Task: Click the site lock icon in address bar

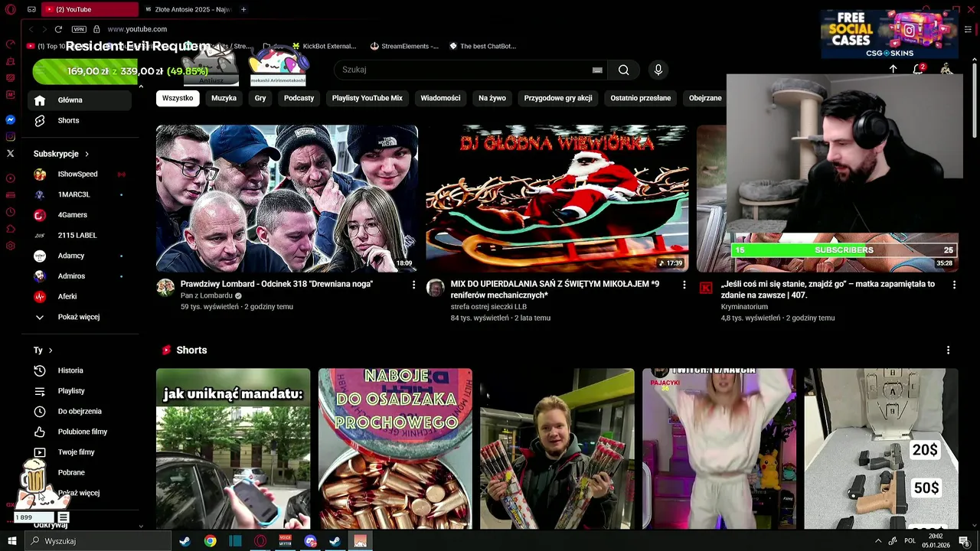Action: pos(96,29)
